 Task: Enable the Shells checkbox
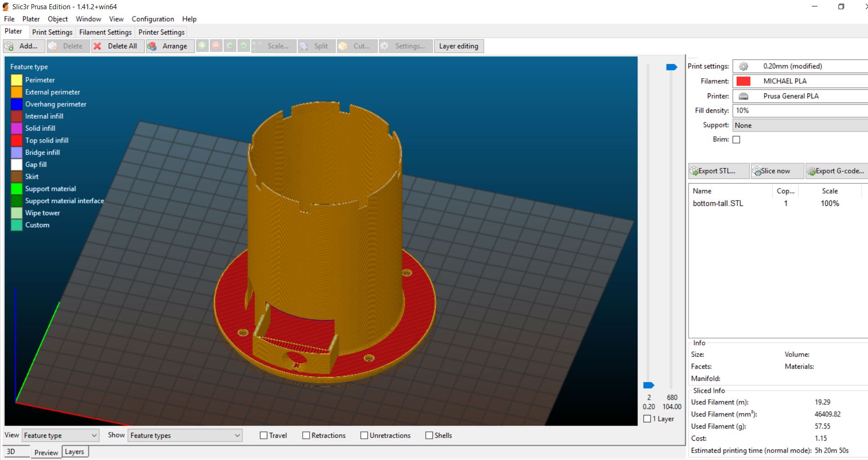[x=429, y=436]
